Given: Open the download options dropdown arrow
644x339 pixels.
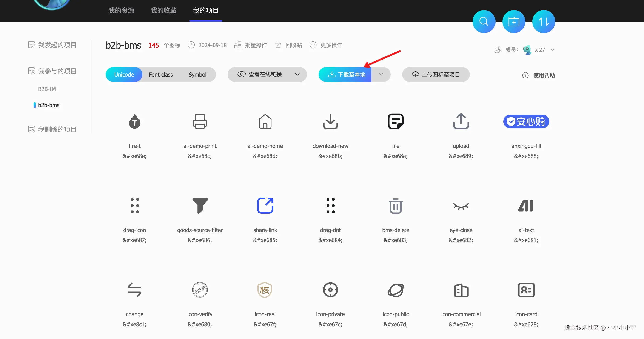Looking at the screenshot, I should [x=381, y=74].
